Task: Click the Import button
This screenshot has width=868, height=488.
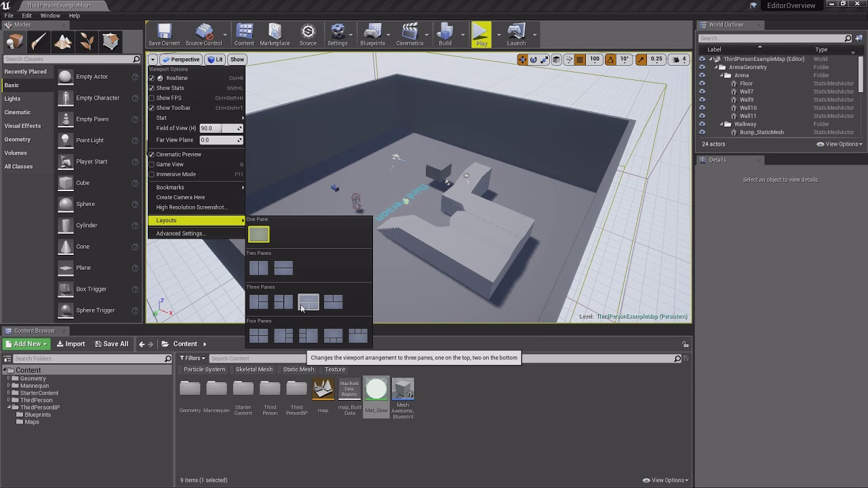Action: pyautogui.click(x=71, y=344)
